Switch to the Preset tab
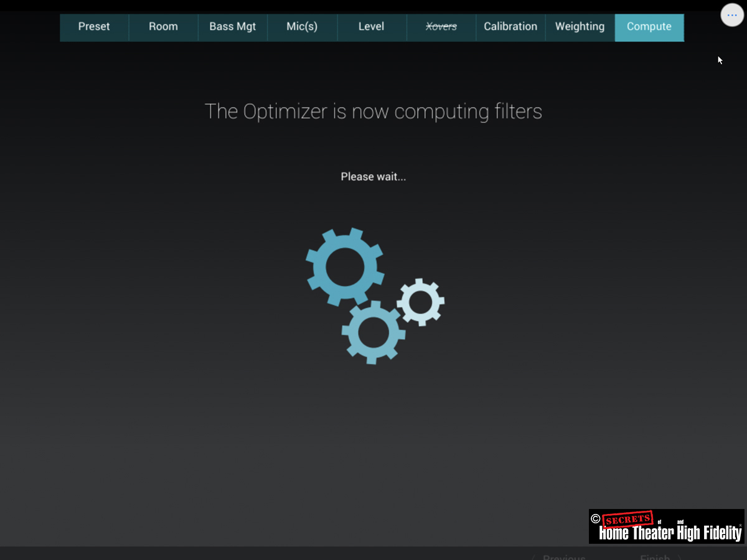The height and width of the screenshot is (560, 747). tap(94, 27)
